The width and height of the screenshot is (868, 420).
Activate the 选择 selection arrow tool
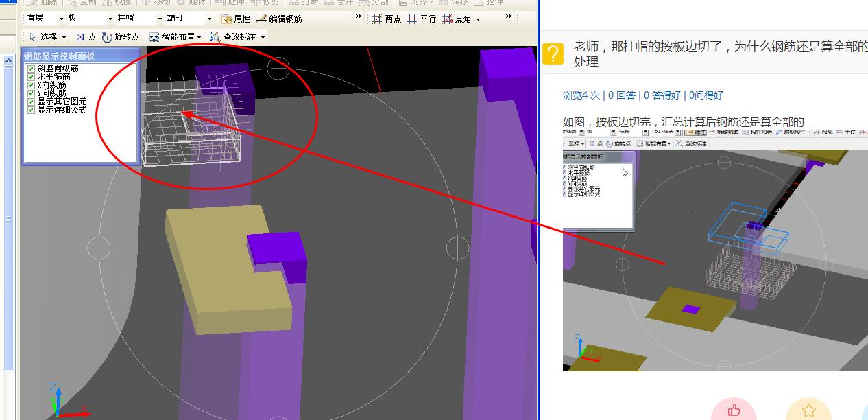pos(43,36)
